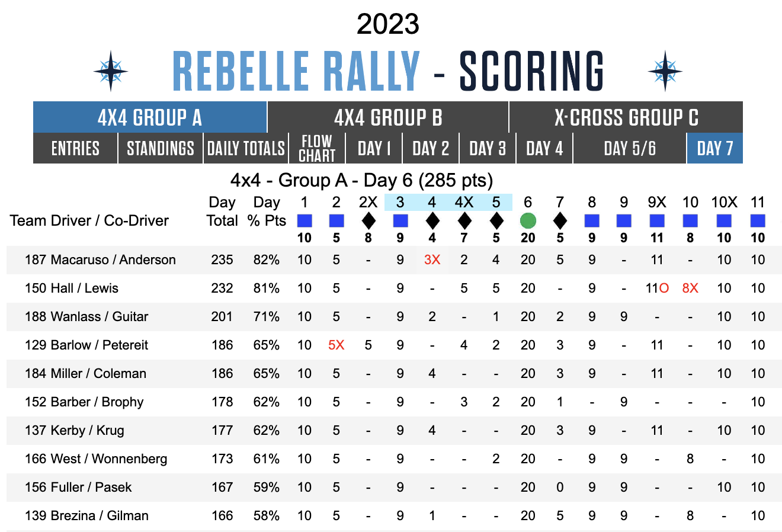Switch to the 4X4 Group B tab
Viewport: 782px width, 532px height.
[x=389, y=117]
